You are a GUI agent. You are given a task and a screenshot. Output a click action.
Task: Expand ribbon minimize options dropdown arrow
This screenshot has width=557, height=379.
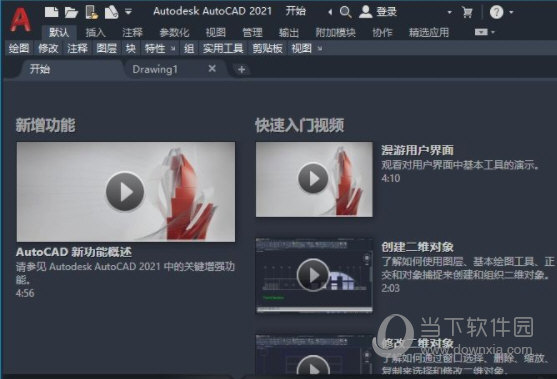[x=493, y=32]
